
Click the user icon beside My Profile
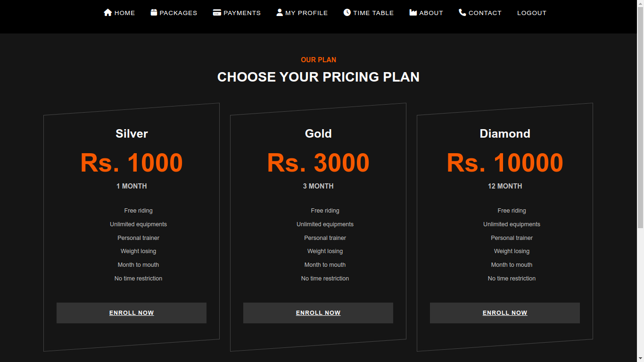tap(280, 13)
